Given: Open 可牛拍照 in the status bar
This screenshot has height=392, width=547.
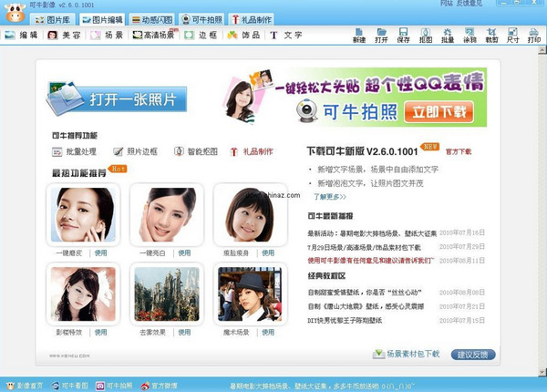Looking at the screenshot, I should pos(115,386).
